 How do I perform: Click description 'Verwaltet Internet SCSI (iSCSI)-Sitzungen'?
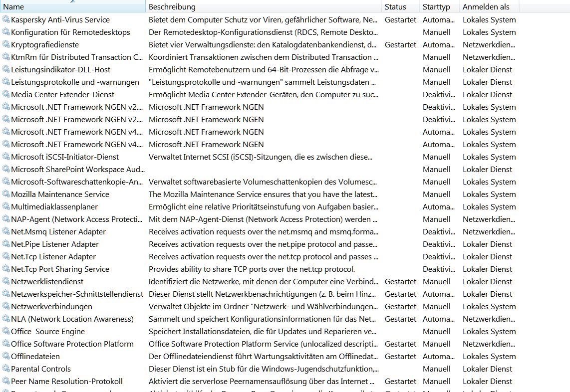tap(260, 157)
